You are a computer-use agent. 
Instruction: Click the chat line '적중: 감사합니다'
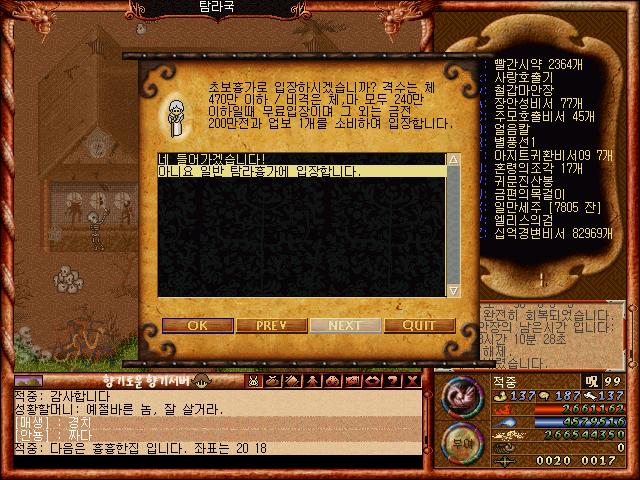[62, 396]
